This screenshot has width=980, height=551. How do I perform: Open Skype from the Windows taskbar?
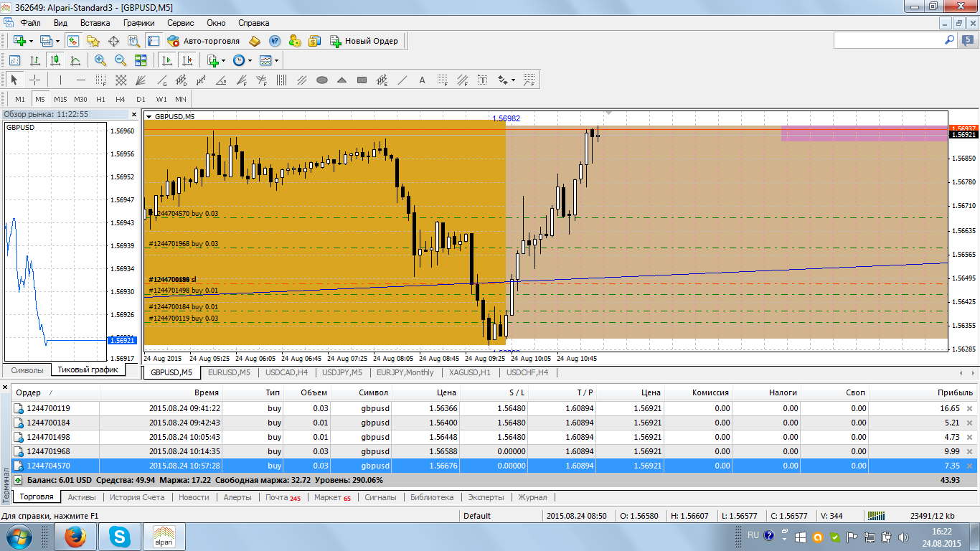[120, 536]
